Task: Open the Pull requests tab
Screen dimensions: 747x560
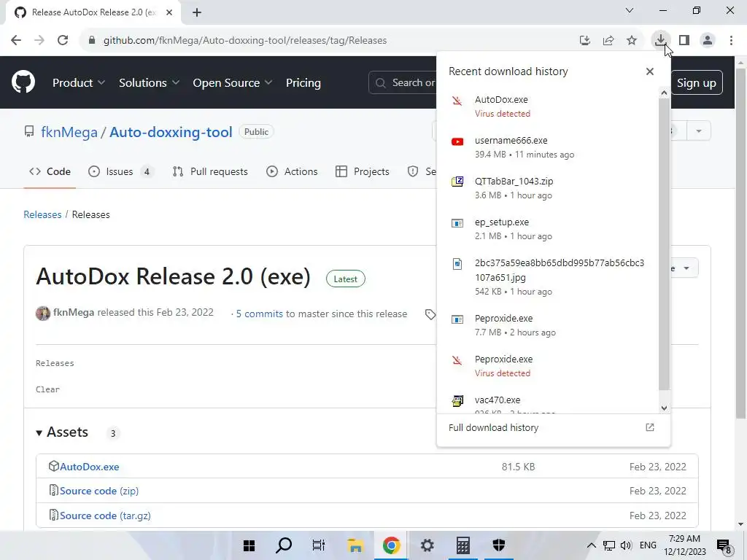Action: [x=210, y=171]
